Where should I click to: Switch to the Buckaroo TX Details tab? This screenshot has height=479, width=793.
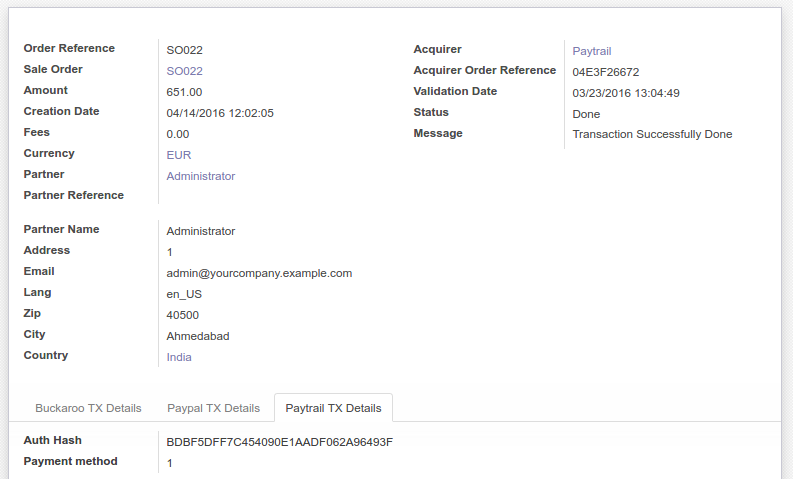[x=88, y=408]
